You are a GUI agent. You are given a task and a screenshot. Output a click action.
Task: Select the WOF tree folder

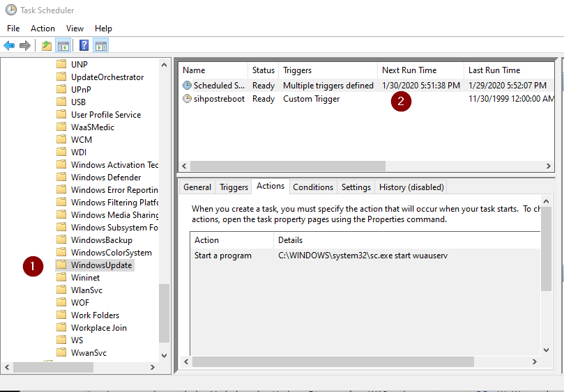pyautogui.click(x=80, y=303)
